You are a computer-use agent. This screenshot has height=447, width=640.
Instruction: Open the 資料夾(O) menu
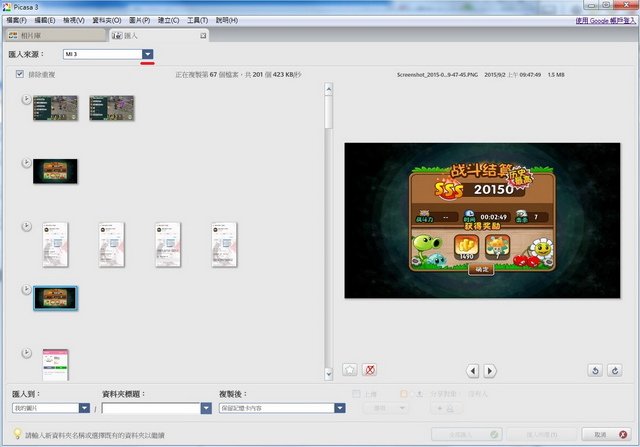(107, 20)
